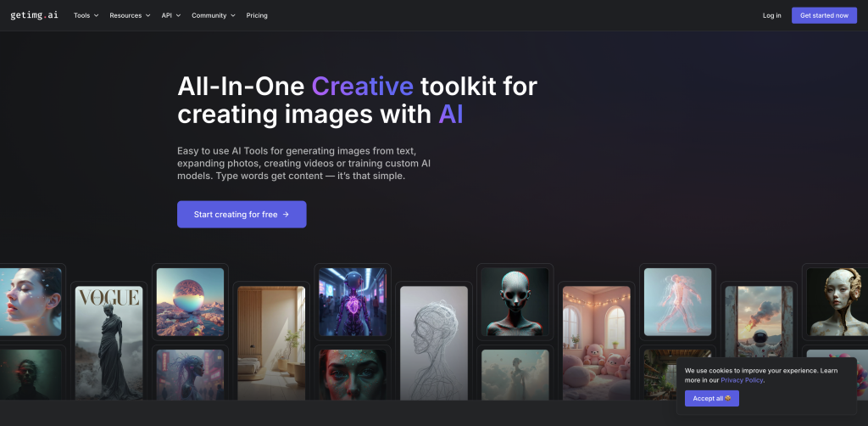The height and width of the screenshot is (426, 868).
Task: Open the astronaut at window image
Action: (x=759, y=322)
